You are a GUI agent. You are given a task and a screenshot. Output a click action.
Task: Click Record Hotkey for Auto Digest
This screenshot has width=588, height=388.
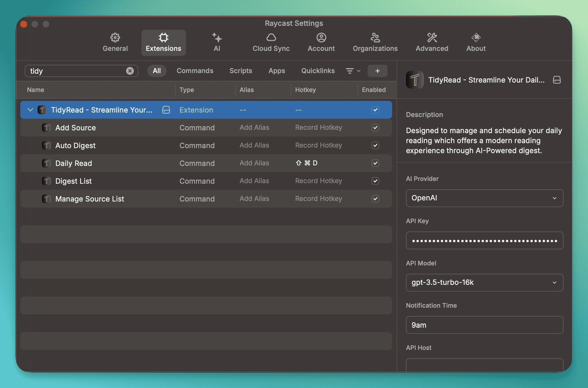[x=318, y=145]
